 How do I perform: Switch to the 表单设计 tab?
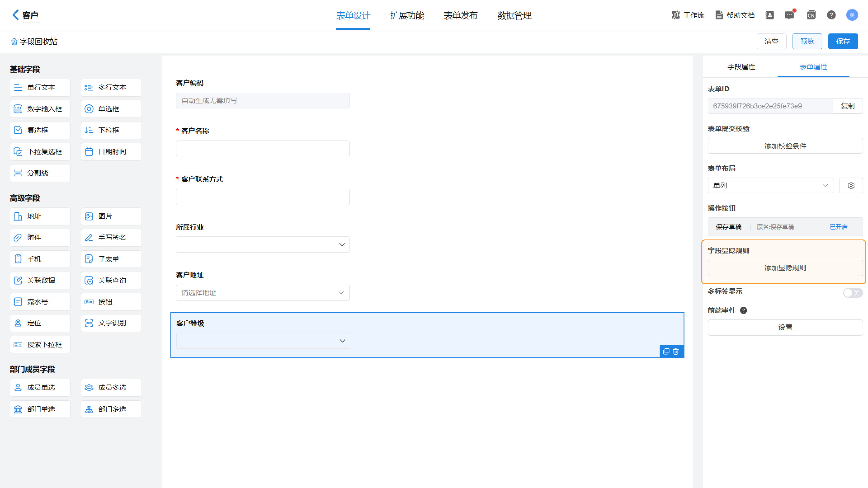[x=353, y=16]
